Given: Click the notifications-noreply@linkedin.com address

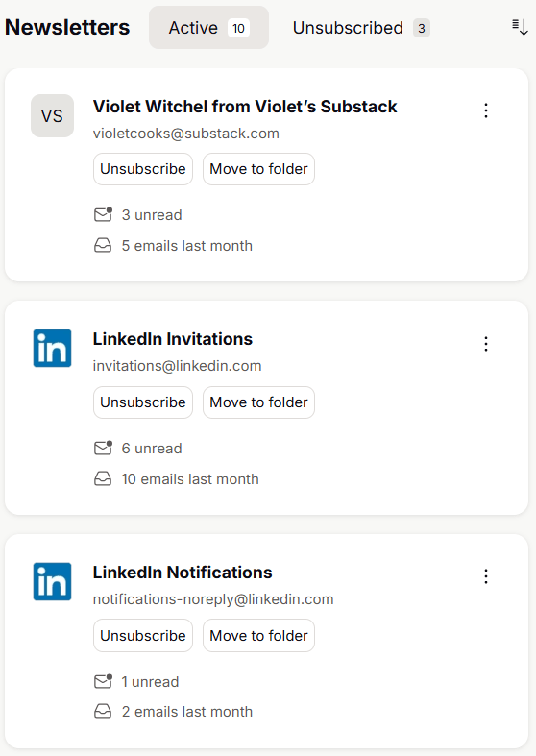Looking at the screenshot, I should pyautogui.click(x=213, y=599).
